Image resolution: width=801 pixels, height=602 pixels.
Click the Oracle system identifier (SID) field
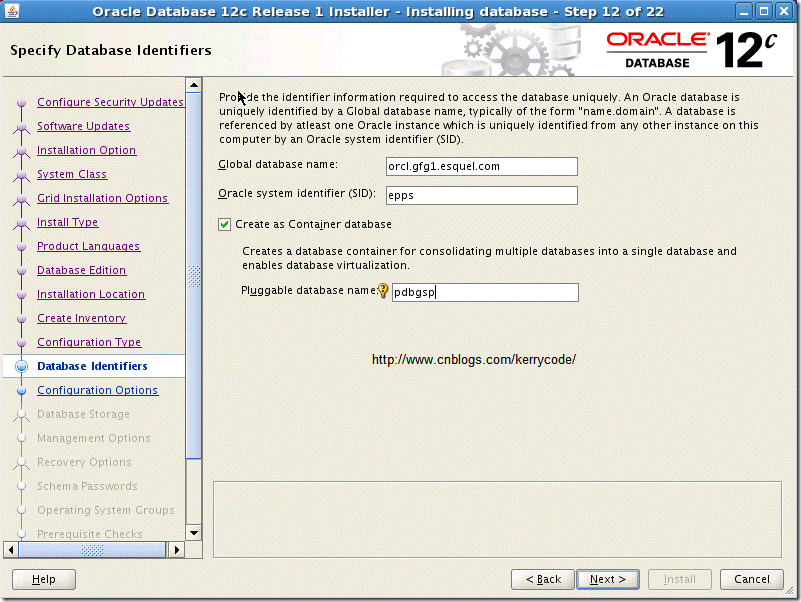tap(482, 195)
